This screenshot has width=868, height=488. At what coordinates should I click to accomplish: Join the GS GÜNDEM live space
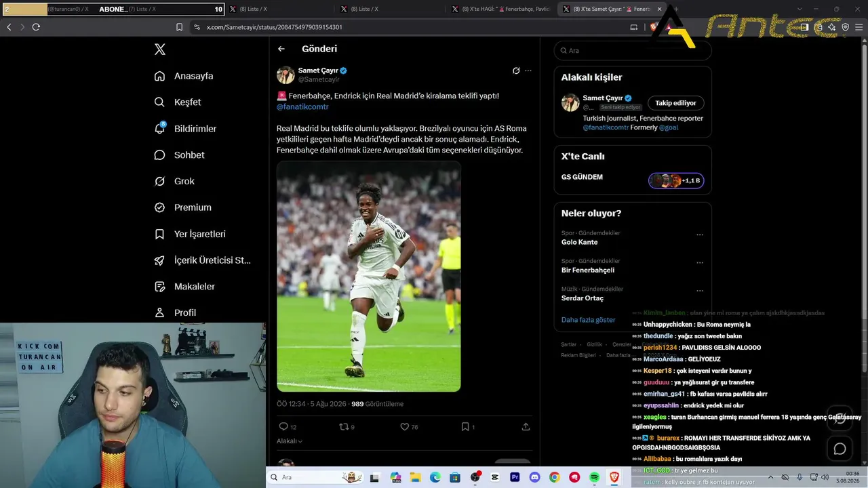coord(676,181)
